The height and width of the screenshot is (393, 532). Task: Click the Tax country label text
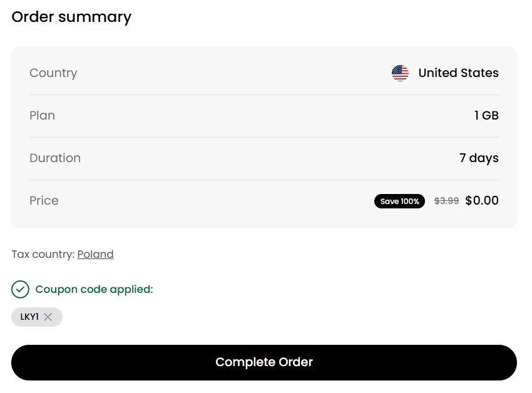(x=43, y=254)
